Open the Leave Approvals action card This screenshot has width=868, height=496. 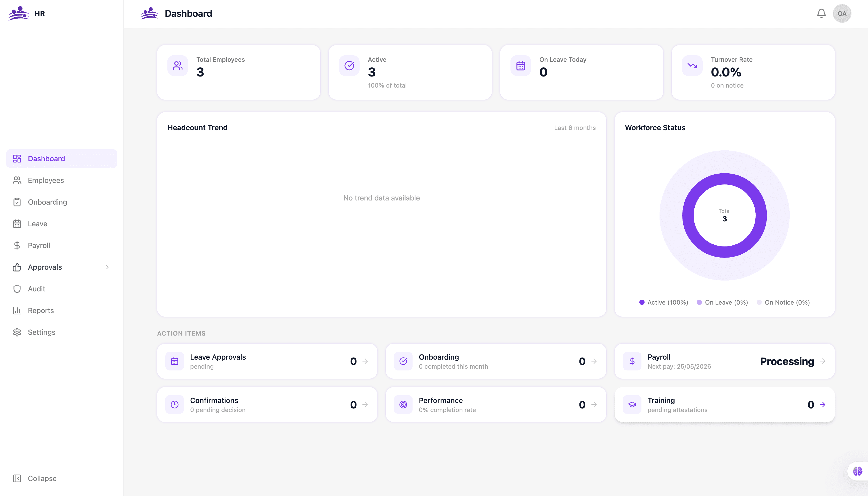(x=267, y=361)
